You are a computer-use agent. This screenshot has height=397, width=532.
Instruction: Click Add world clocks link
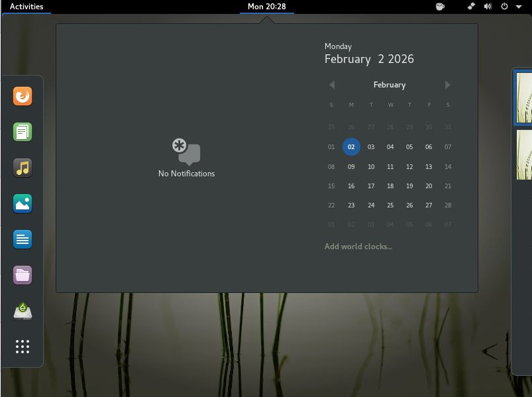(x=358, y=247)
